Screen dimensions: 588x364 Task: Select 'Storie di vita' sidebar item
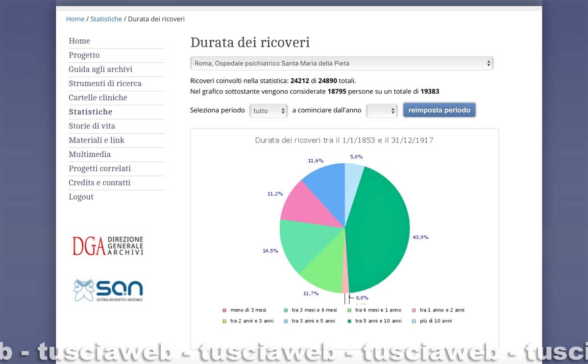pos(92,126)
